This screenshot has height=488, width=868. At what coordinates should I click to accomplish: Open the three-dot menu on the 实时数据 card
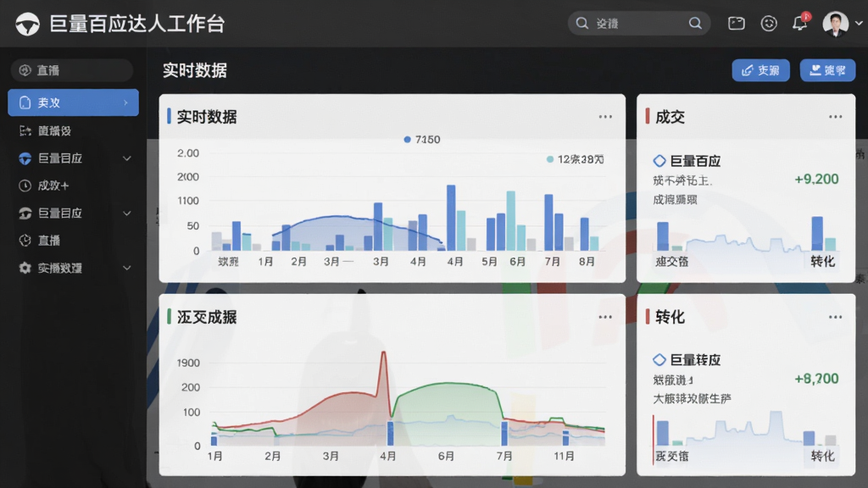605,117
